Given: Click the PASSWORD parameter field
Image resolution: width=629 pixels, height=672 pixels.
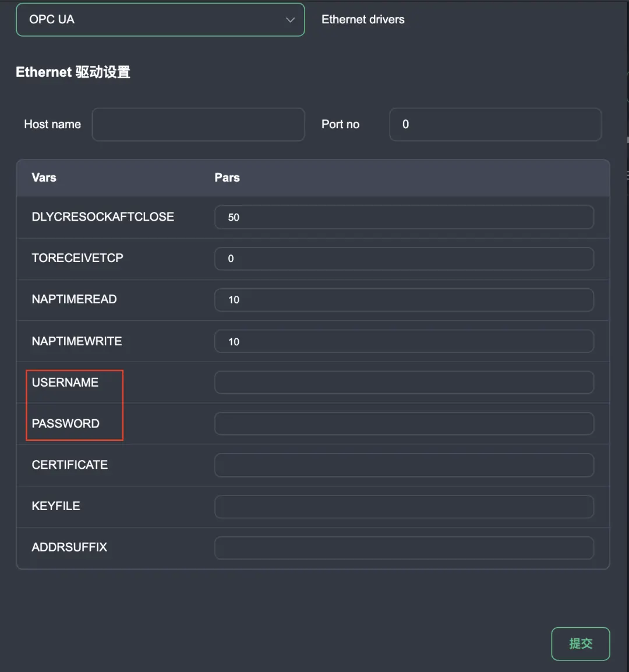Looking at the screenshot, I should 404,424.
